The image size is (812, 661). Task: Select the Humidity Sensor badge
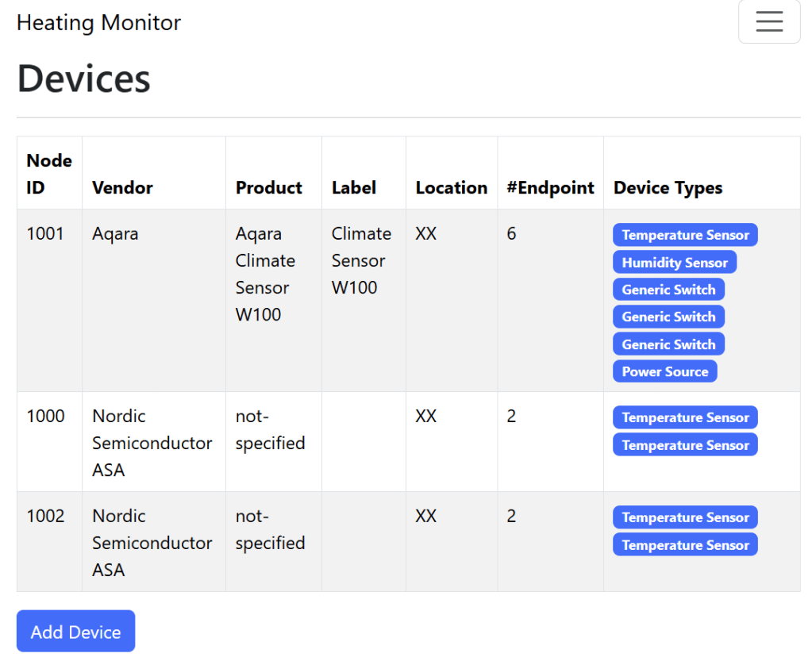674,262
